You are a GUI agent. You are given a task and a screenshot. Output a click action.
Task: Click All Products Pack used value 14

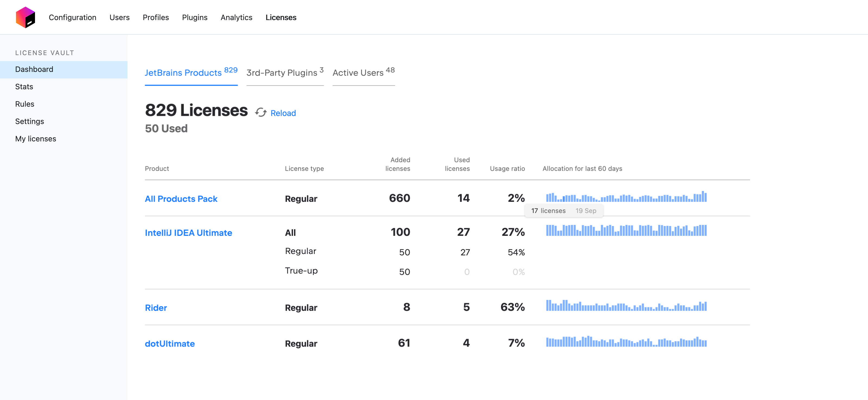tap(463, 198)
